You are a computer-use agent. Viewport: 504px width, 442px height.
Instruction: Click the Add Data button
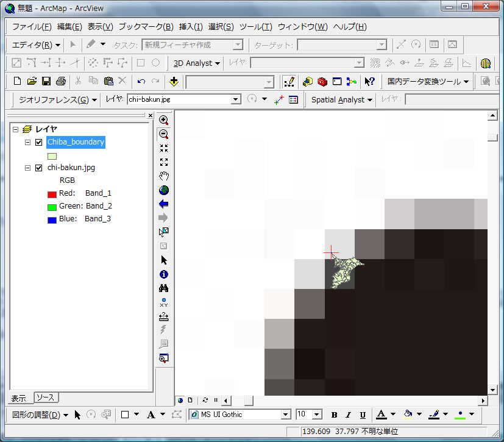174,81
